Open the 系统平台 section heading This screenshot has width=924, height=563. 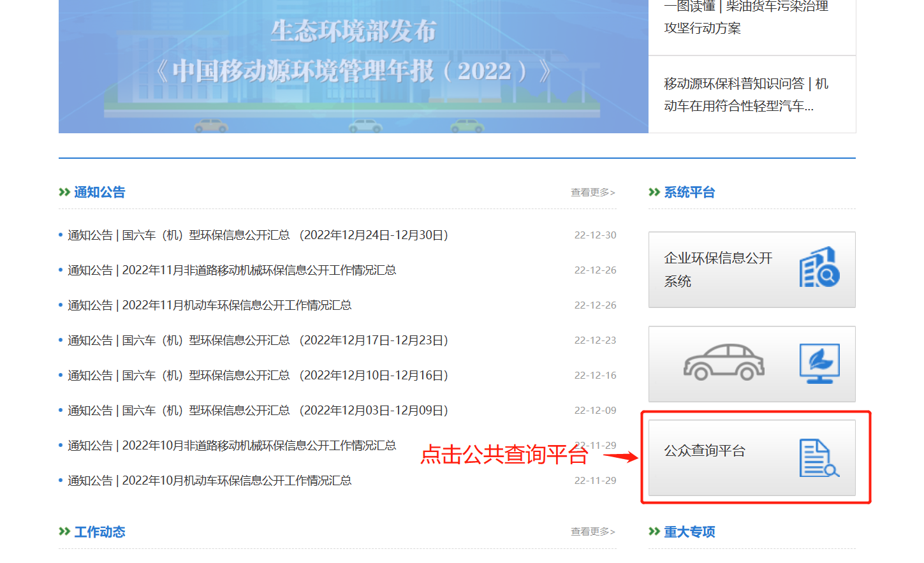click(x=689, y=192)
